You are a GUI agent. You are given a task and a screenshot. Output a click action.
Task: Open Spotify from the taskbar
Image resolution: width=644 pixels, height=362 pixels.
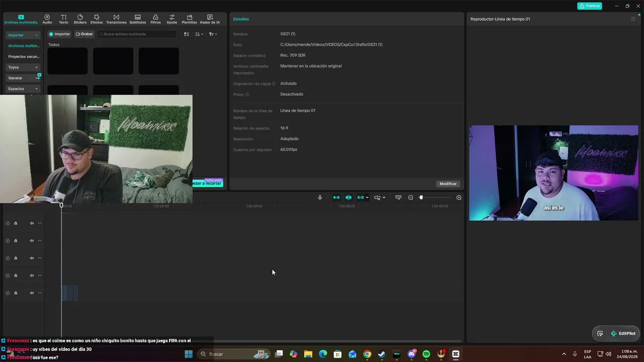pyautogui.click(x=426, y=354)
